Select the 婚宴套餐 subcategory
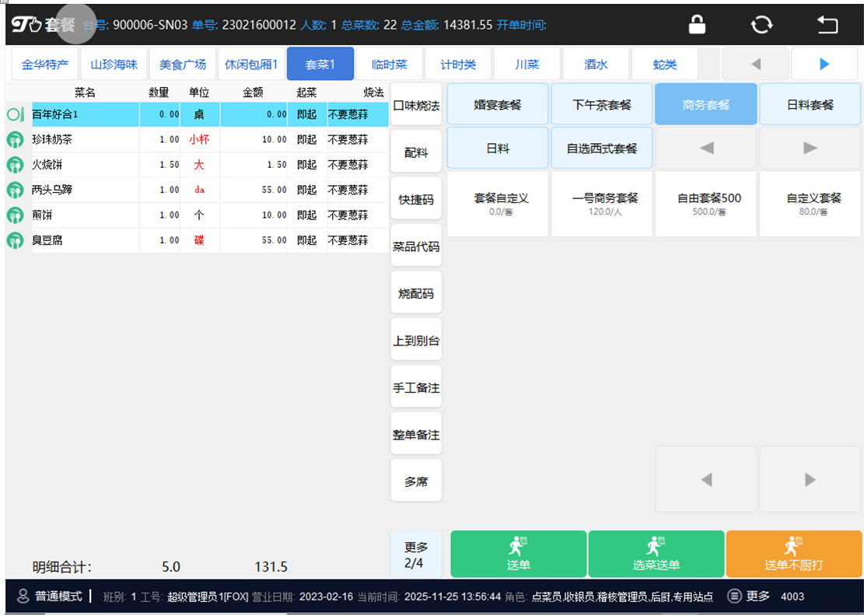Screen dimensions: 864x616 tap(498, 105)
